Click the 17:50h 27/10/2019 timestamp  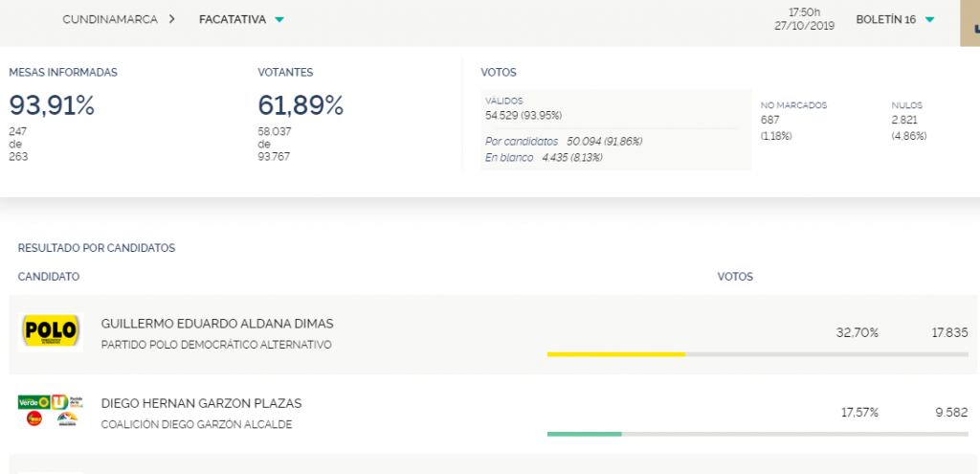804,19
